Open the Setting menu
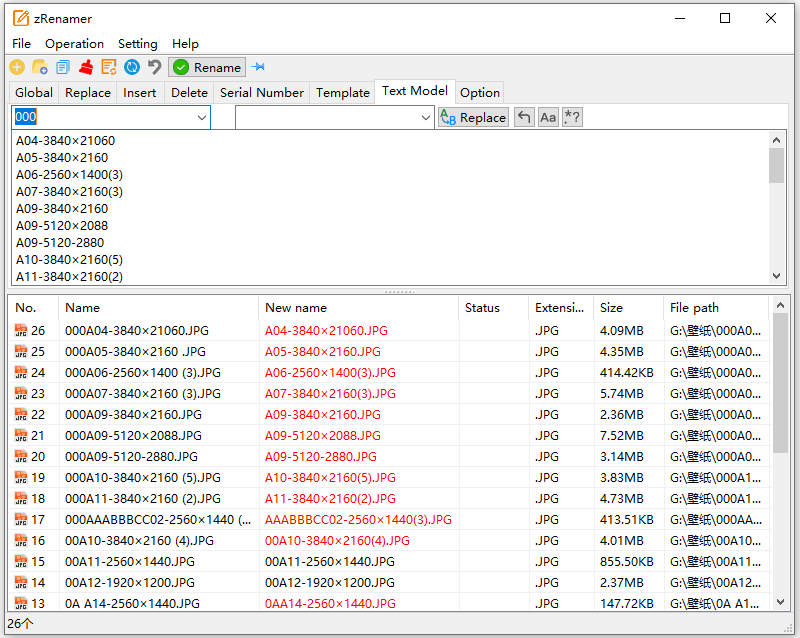 click(138, 44)
